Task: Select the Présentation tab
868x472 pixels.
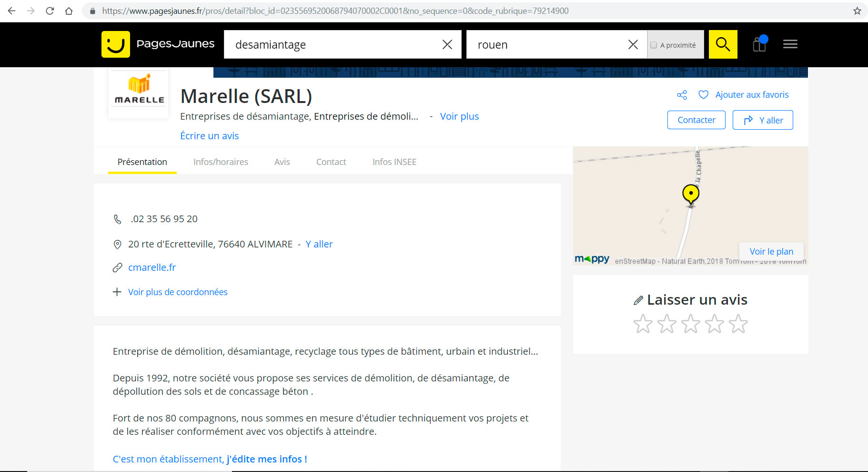Action: [x=142, y=162]
